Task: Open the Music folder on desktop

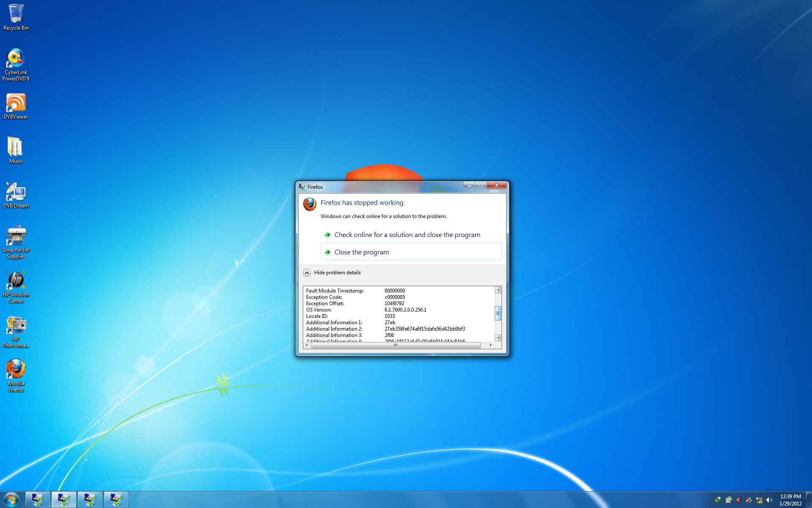Action: point(16,151)
